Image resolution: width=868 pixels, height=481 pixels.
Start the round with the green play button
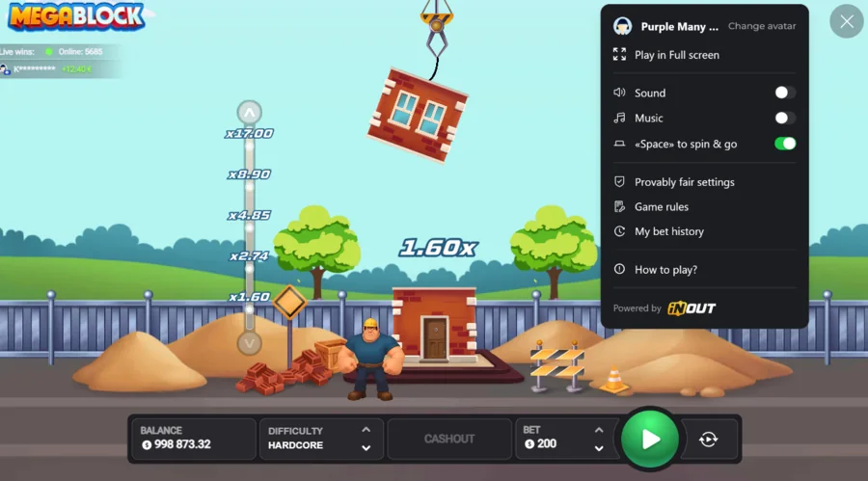coord(650,440)
